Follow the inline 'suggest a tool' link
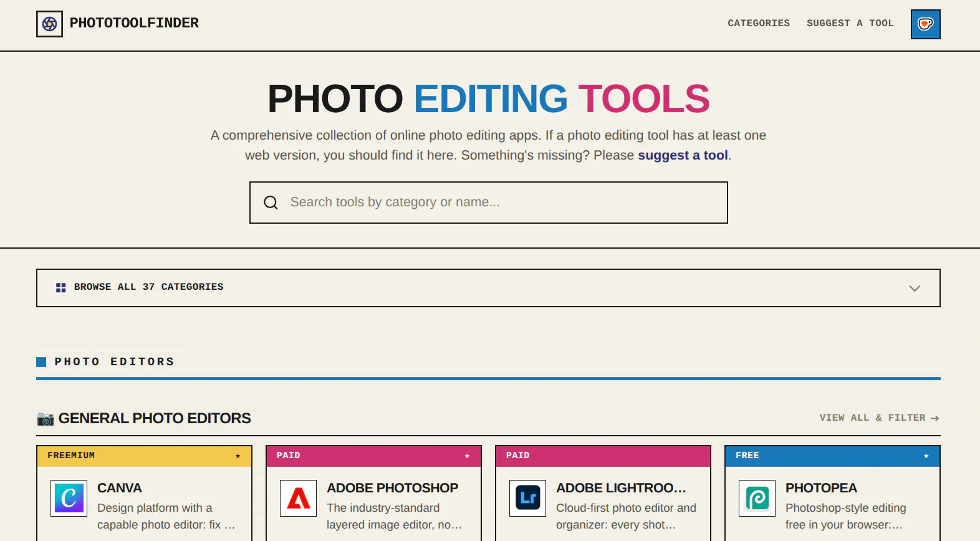 tap(683, 155)
